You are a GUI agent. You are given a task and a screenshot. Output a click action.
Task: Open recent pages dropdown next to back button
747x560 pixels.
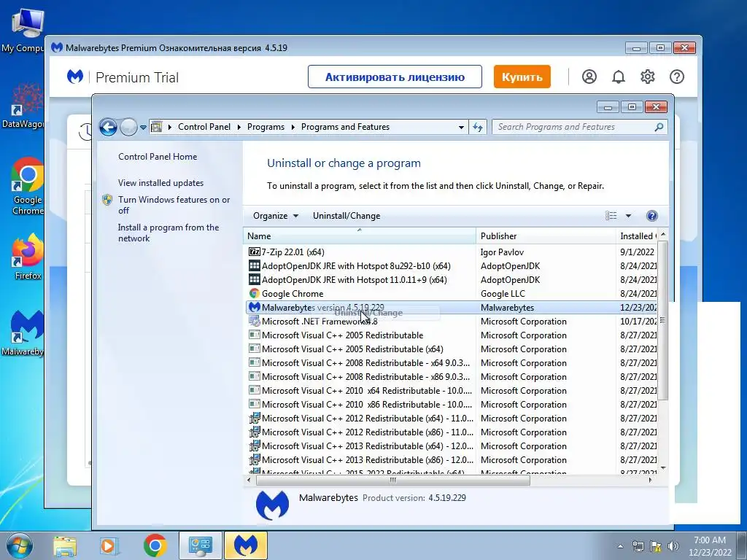(143, 128)
